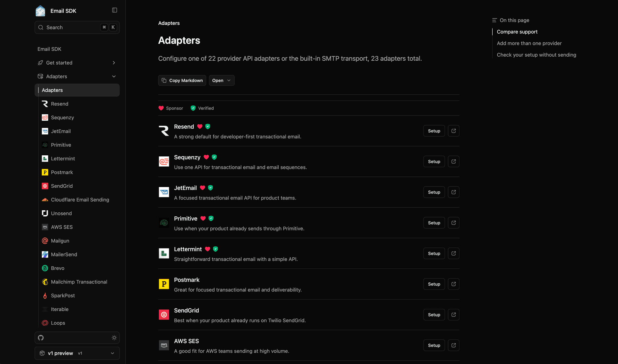This screenshot has width=618, height=364.
Task: Click the Email SDK logo icon
Action: [40, 11]
